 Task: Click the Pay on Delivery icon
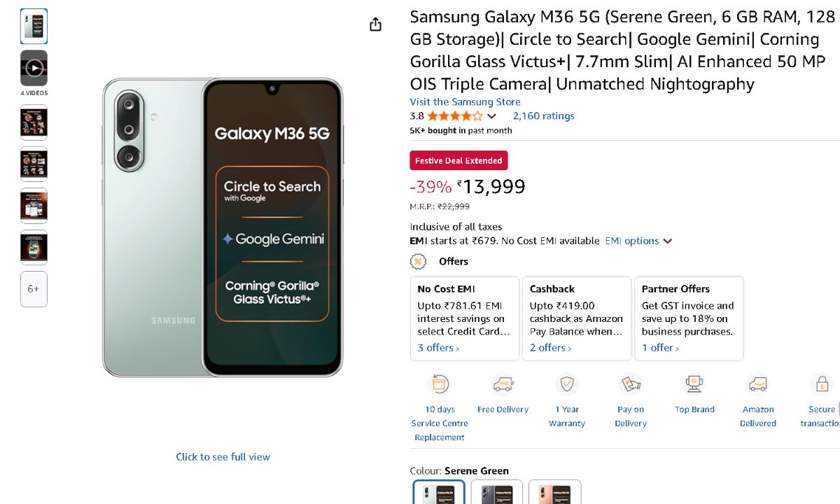[x=630, y=384]
